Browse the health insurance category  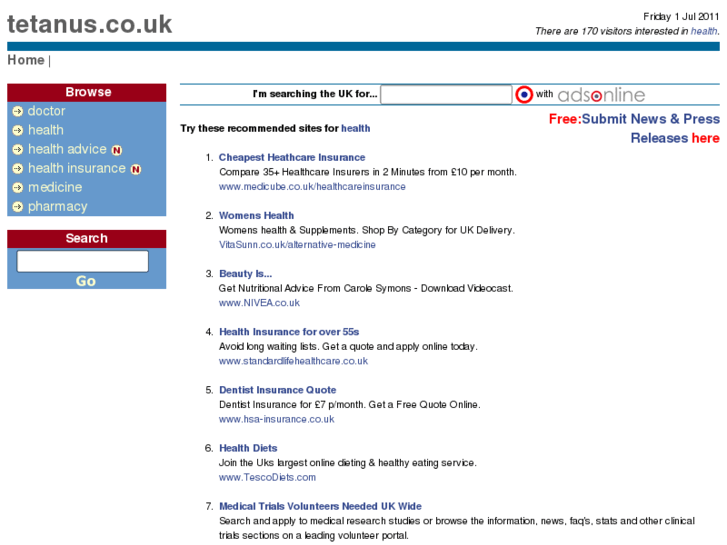coord(77,168)
